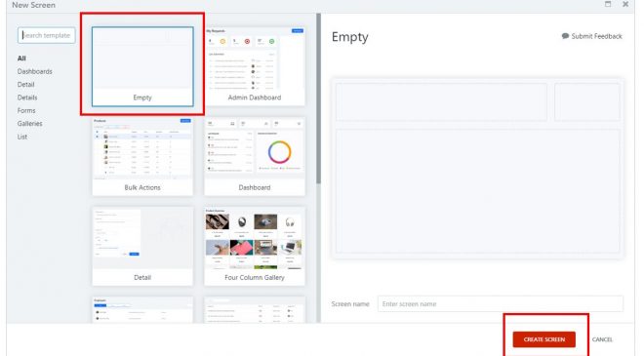Show the Details category templates

[27, 98]
